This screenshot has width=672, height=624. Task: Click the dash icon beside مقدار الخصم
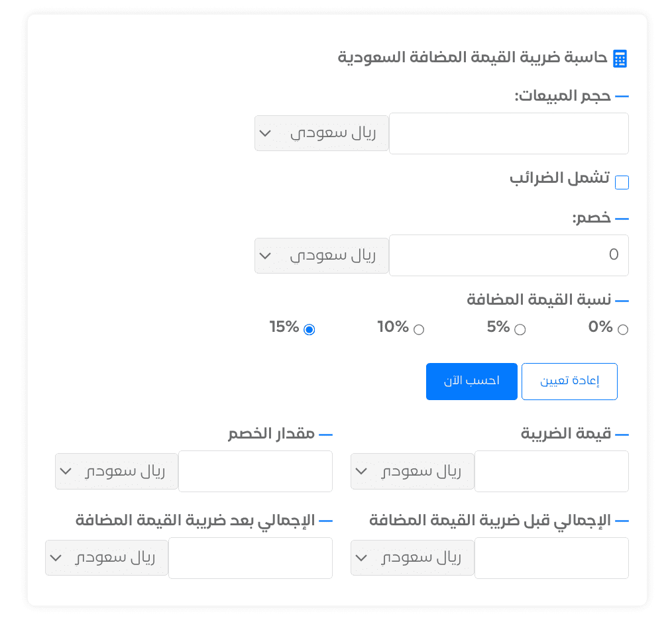pos(325,433)
